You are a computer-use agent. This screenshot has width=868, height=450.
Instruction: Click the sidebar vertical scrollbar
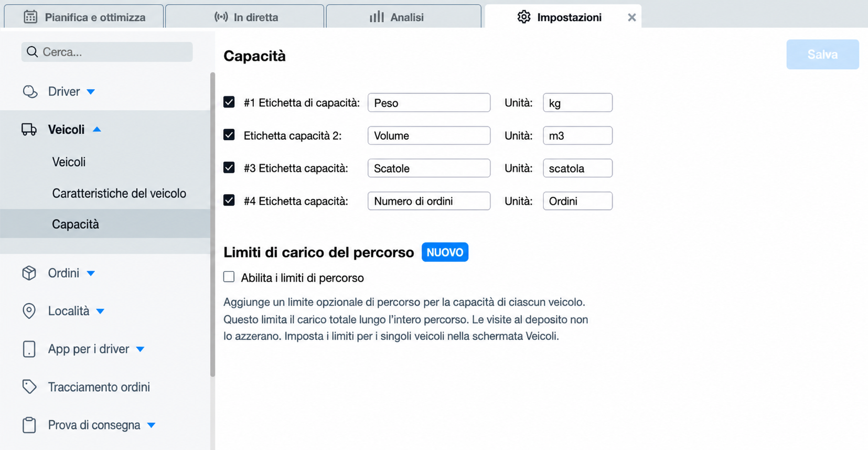click(212, 224)
